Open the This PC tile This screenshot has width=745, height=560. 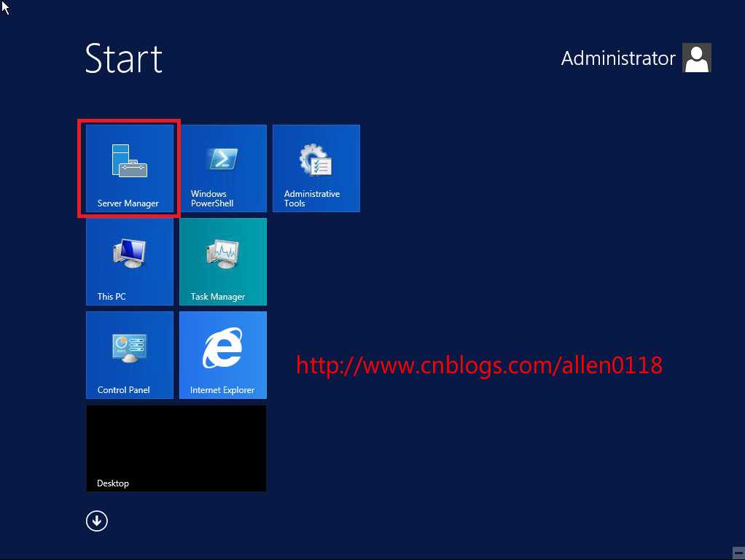pyautogui.click(x=129, y=262)
